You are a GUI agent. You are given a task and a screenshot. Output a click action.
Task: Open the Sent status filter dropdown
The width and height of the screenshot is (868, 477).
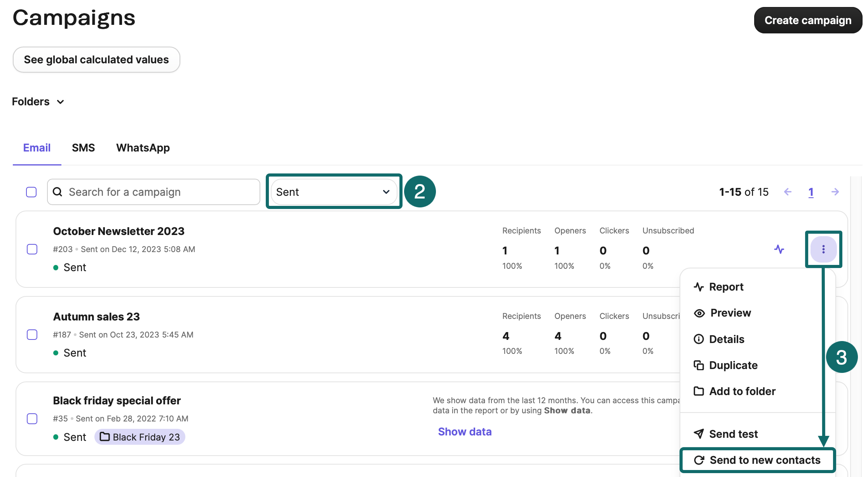334,192
